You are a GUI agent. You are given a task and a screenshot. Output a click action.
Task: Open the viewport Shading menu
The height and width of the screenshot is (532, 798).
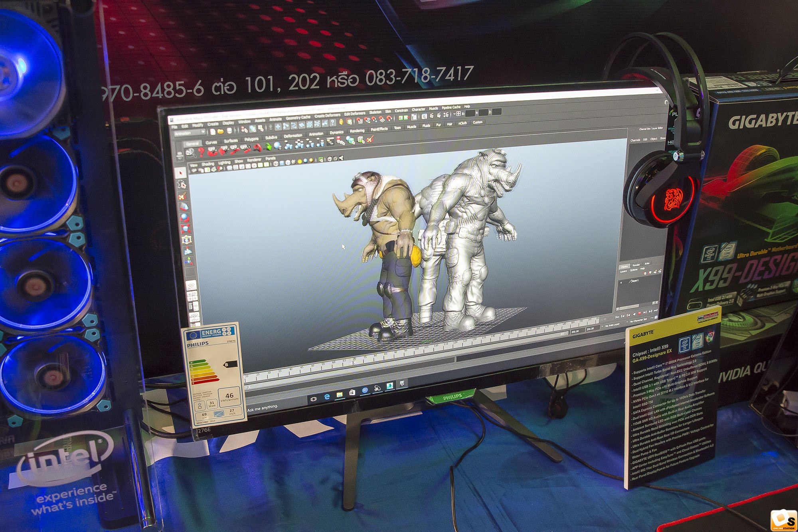[208, 164]
